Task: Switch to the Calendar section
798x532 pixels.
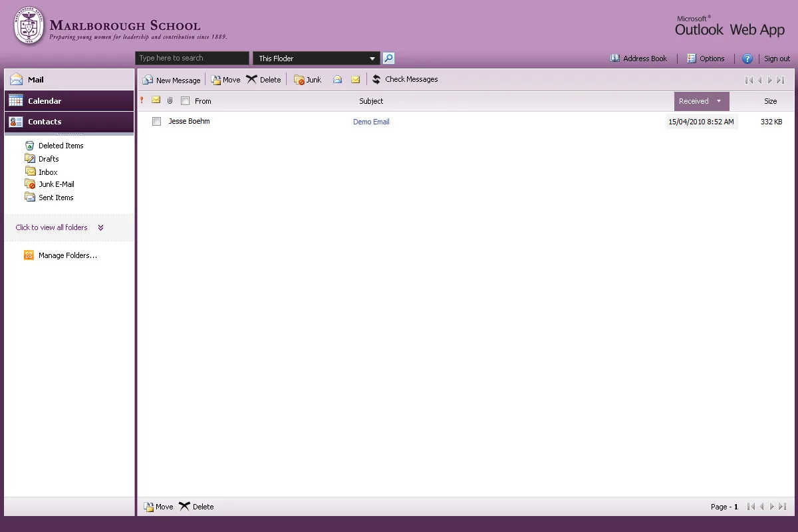Action: pyautogui.click(x=69, y=101)
